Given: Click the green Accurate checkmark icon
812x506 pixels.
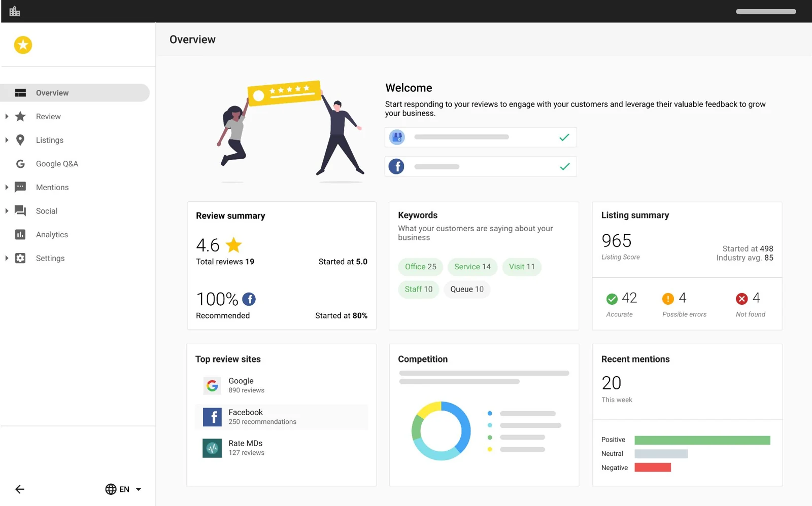Looking at the screenshot, I should tap(612, 299).
